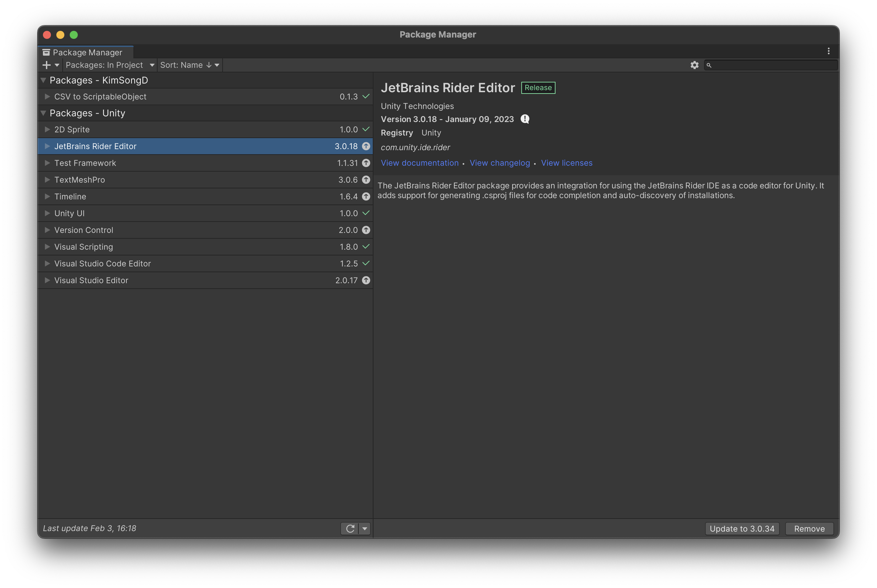The image size is (877, 588).
Task: Click the package search field
Action: (x=772, y=65)
